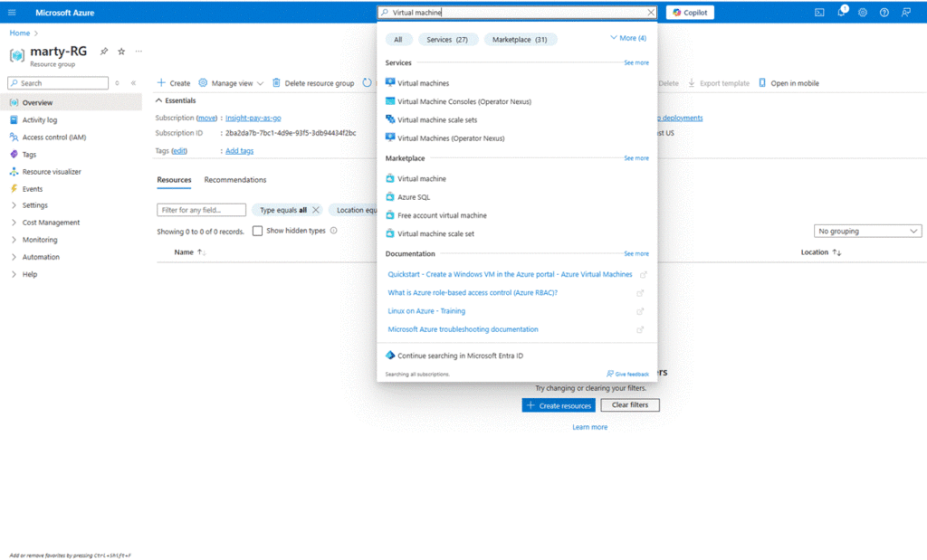Image resolution: width=927 pixels, height=560 pixels.
Task: Open Virtual machine scale sets service
Action: click(436, 119)
